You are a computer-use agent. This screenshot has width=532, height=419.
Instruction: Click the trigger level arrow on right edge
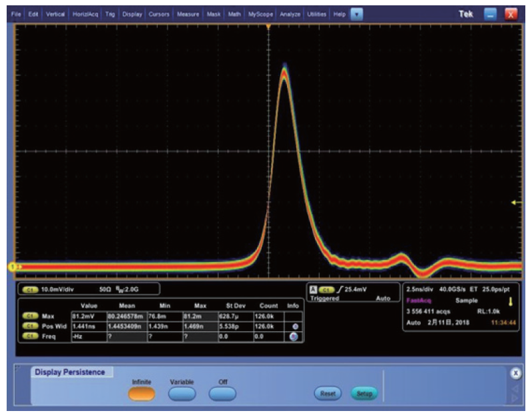pos(519,202)
